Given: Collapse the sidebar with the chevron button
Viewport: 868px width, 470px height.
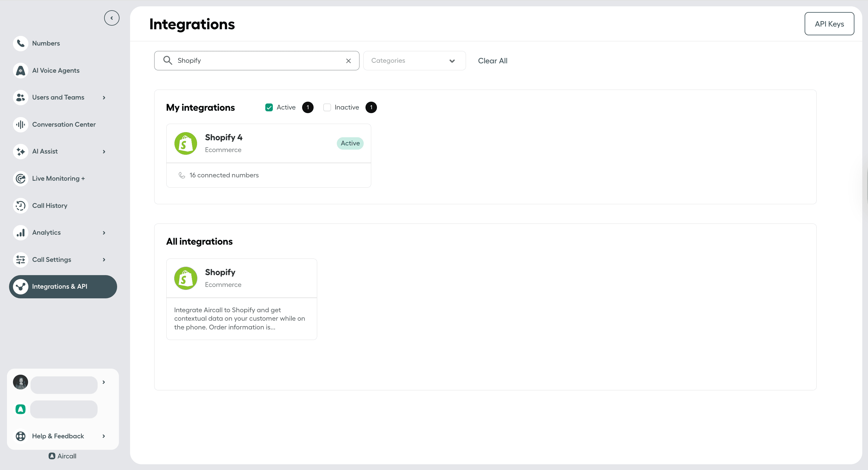Looking at the screenshot, I should pyautogui.click(x=112, y=18).
